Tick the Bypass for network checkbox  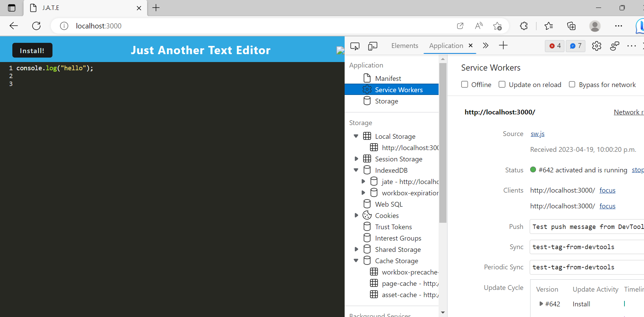(572, 84)
